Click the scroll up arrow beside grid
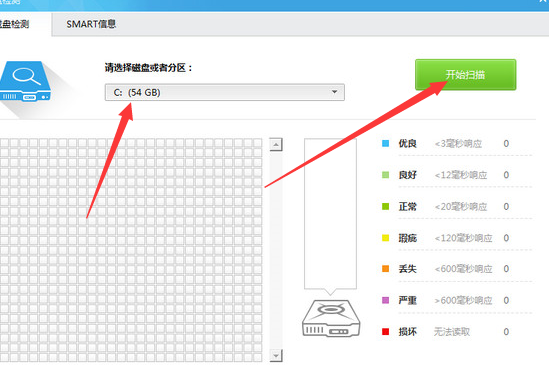 276,144
